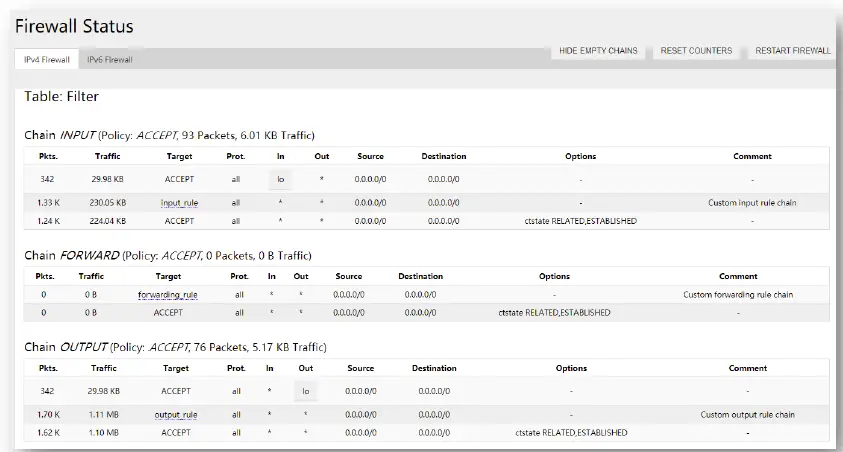The height and width of the screenshot is (452, 843).
Task: Click the 1.70 K packets value
Action: point(48,415)
